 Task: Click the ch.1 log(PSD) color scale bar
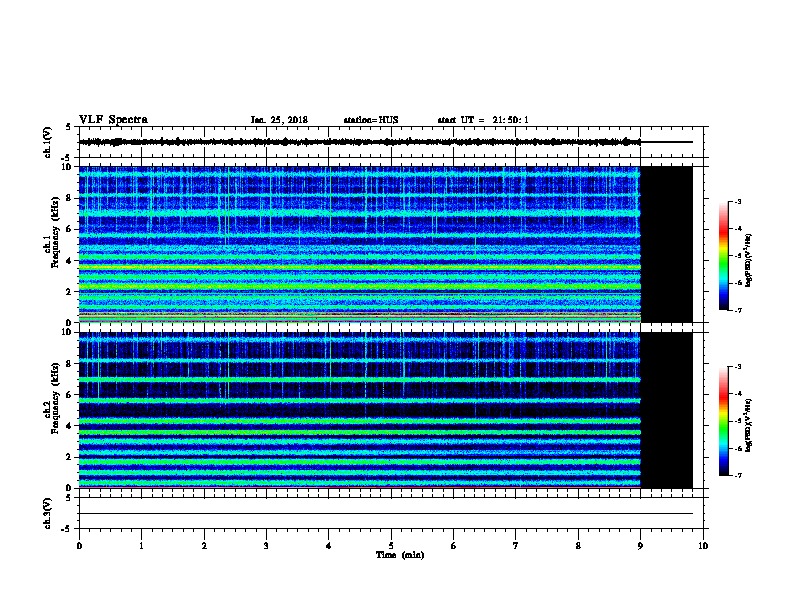pyautogui.click(x=723, y=256)
